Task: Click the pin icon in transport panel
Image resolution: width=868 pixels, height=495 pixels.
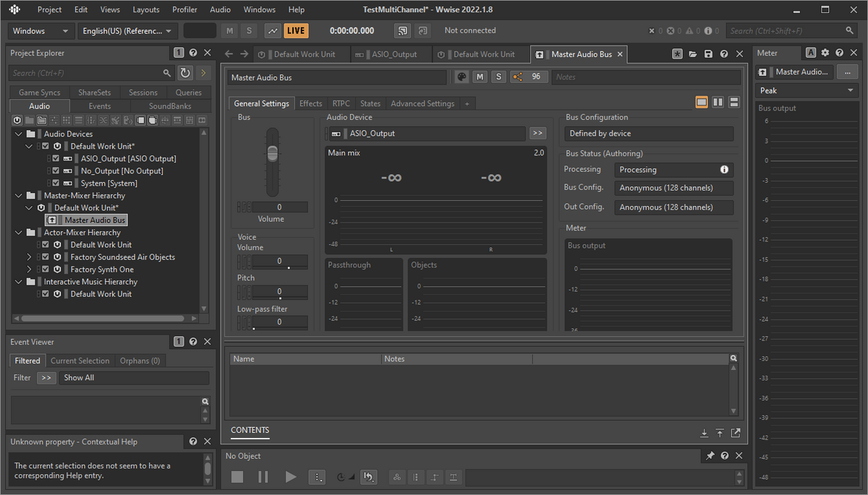Action: pyautogui.click(x=710, y=456)
